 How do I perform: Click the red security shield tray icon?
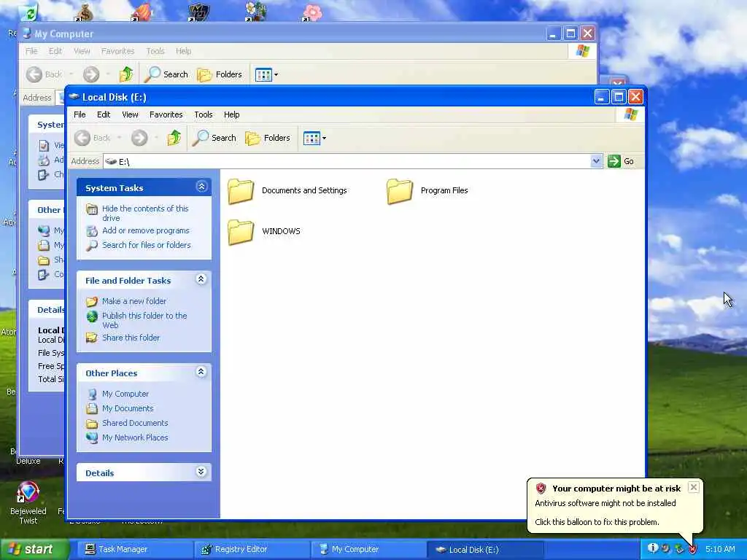click(x=692, y=549)
